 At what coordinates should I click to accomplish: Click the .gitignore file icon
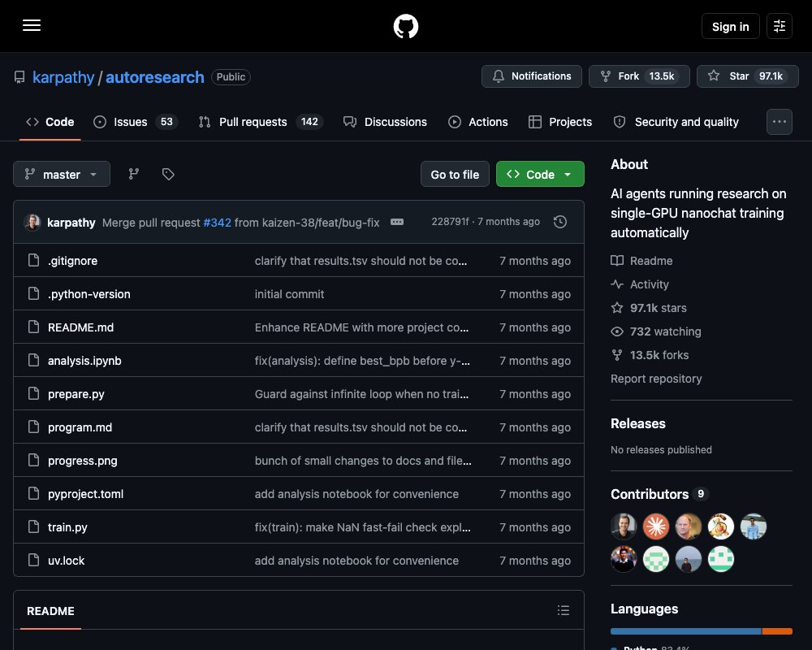33,260
